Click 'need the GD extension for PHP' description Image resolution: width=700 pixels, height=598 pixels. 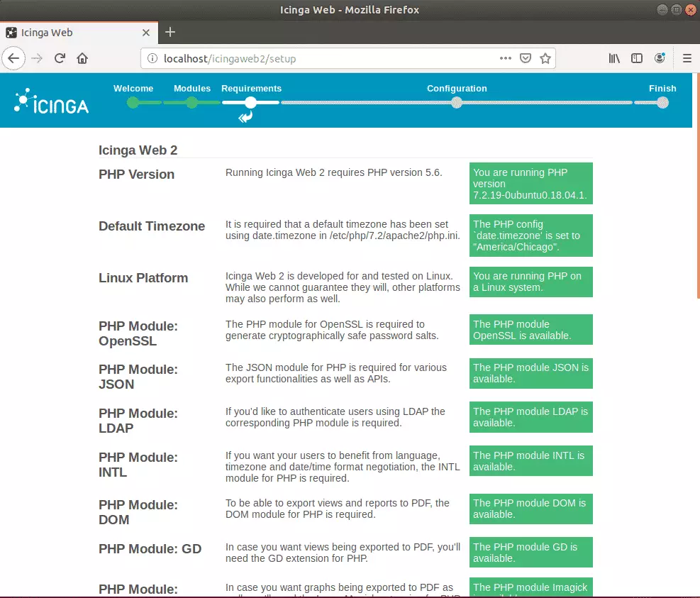tap(343, 553)
